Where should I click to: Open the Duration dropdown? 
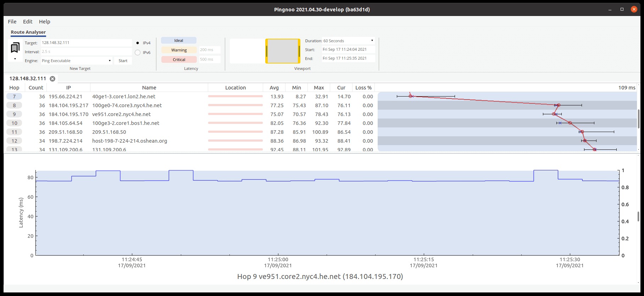pyautogui.click(x=348, y=41)
